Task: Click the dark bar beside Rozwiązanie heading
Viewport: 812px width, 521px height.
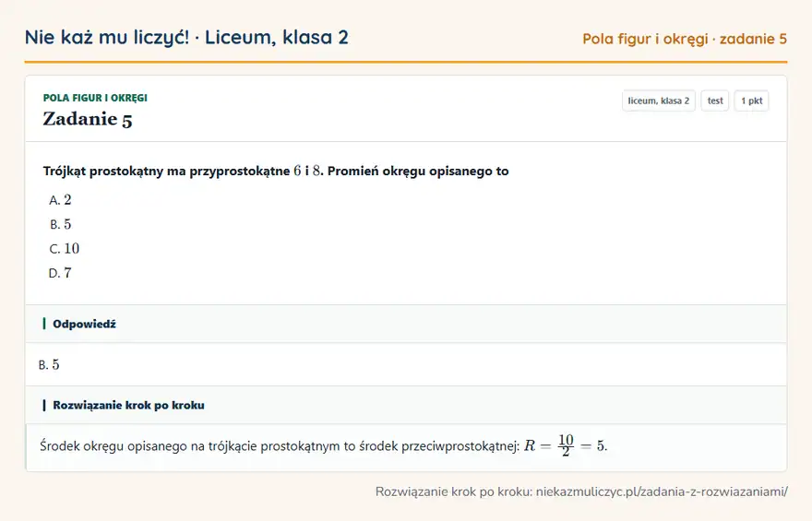Action: tap(44, 405)
